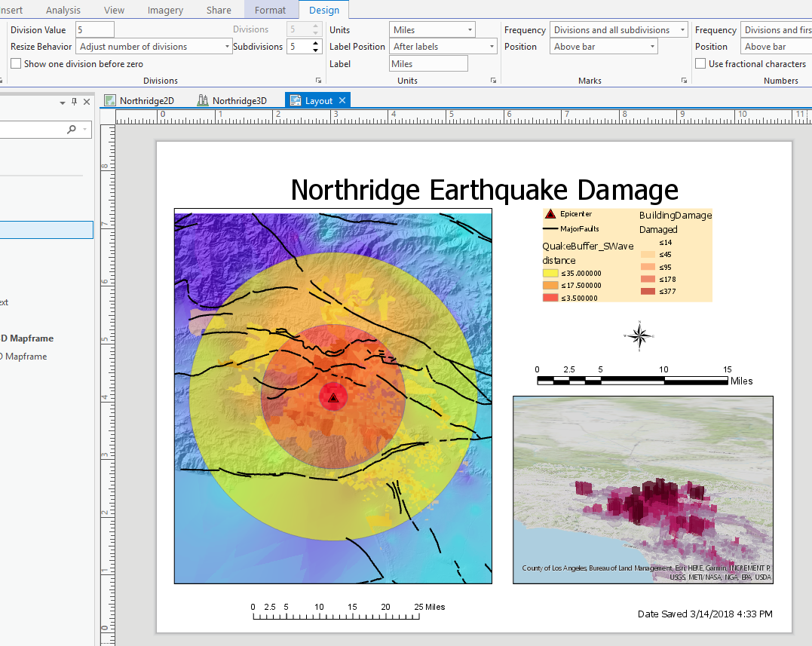Viewport: 812px width, 646px height.
Task: Pin the Contents pane with auto-hide
Action: [x=74, y=102]
